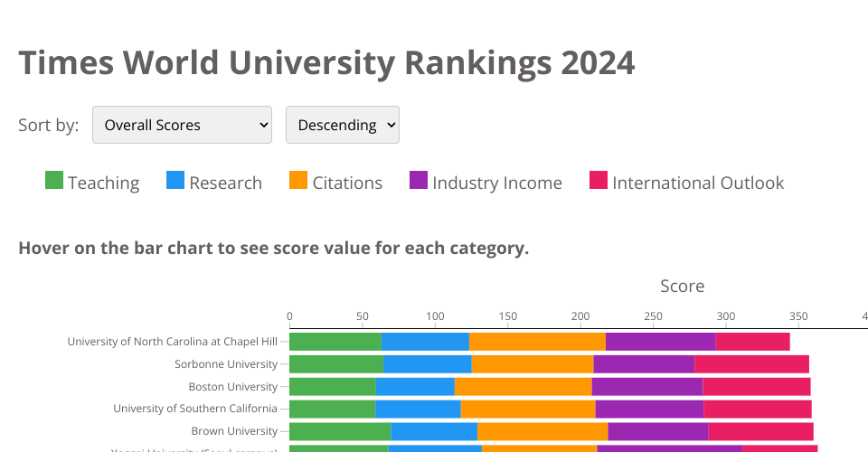868x452 pixels.
Task: Click the purple Industry Income legend swatch
Action: click(419, 181)
